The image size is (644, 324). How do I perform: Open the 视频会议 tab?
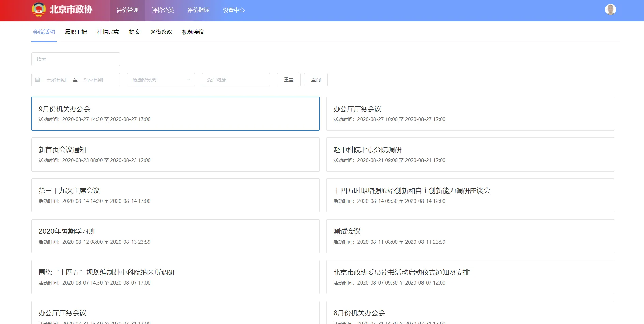(x=193, y=32)
